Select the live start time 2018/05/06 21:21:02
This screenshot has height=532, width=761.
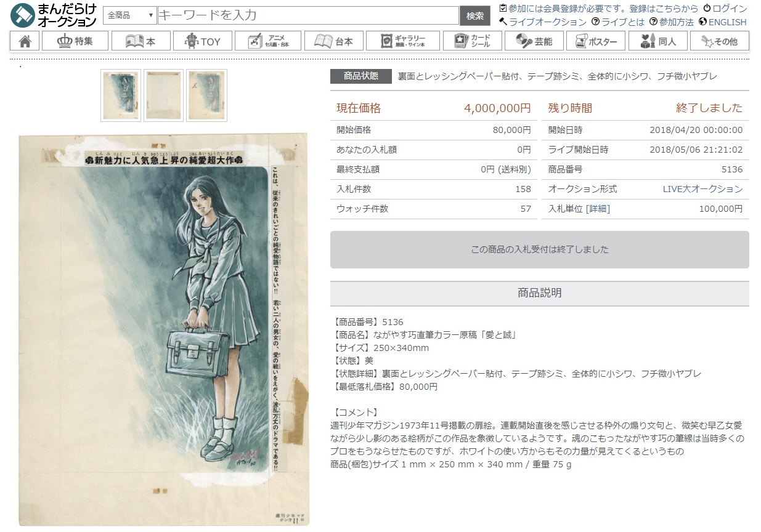pyautogui.click(x=696, y=150)
